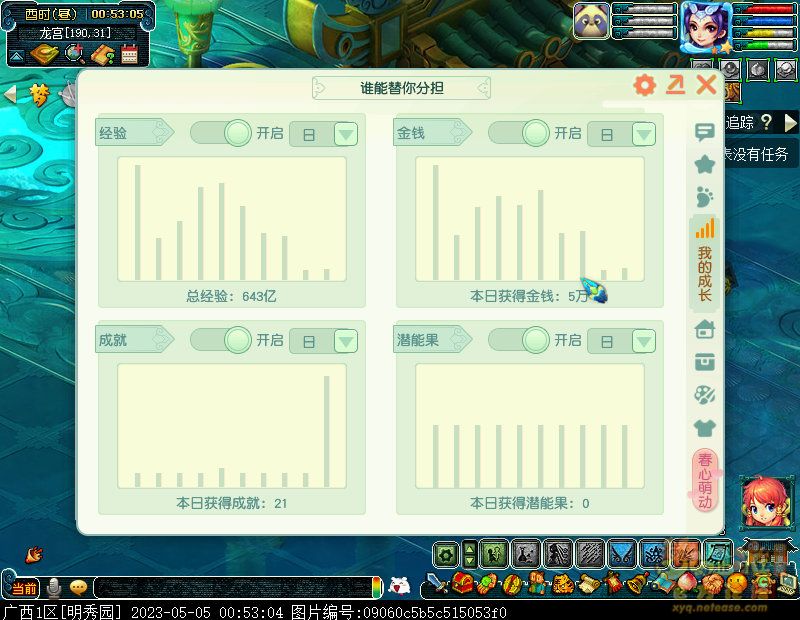
Task: Click the golden bell icon
Action: tap(637, 584)
